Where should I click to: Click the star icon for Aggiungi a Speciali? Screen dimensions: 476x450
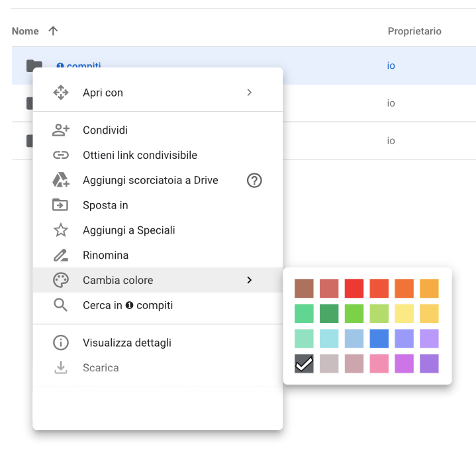(61, 230)
